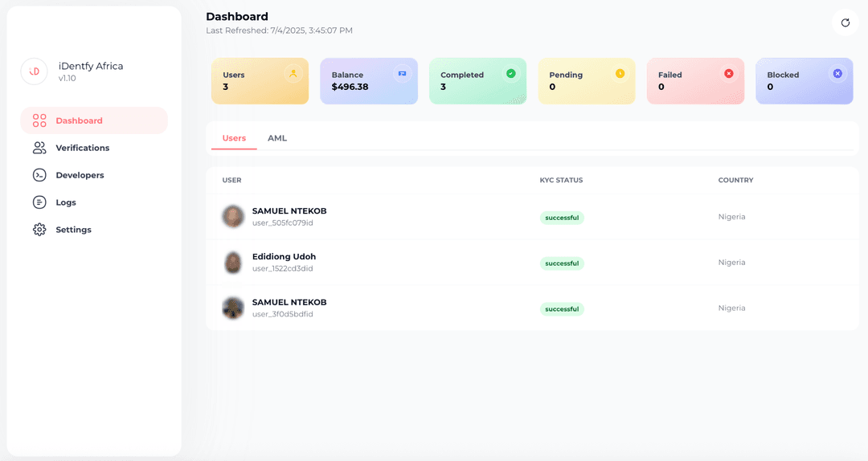Click the refresh dashboard icon

coord(845,22)
